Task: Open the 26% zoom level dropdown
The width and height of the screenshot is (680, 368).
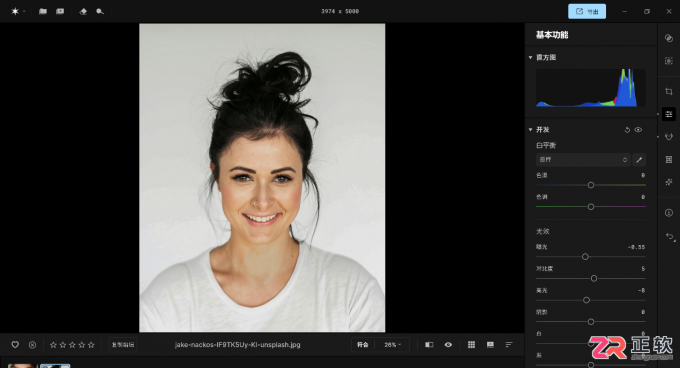Action: tap(392, 345)
